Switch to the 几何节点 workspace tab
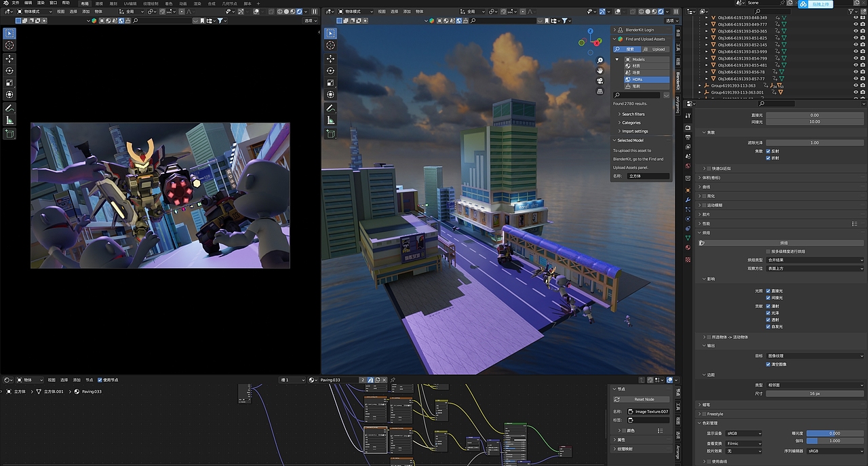Image resolution: width=868 pixels, height=466 pixels. click(230, 3)
